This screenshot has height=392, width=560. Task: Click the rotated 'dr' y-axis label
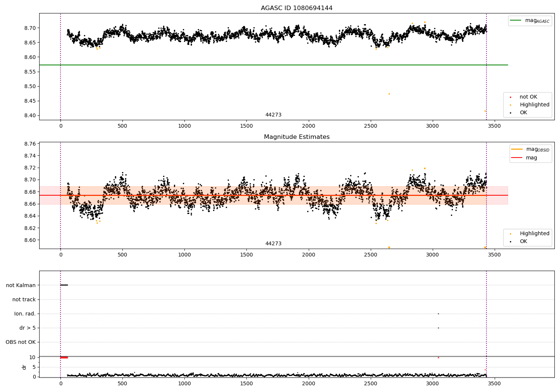[x=24, y=367]
